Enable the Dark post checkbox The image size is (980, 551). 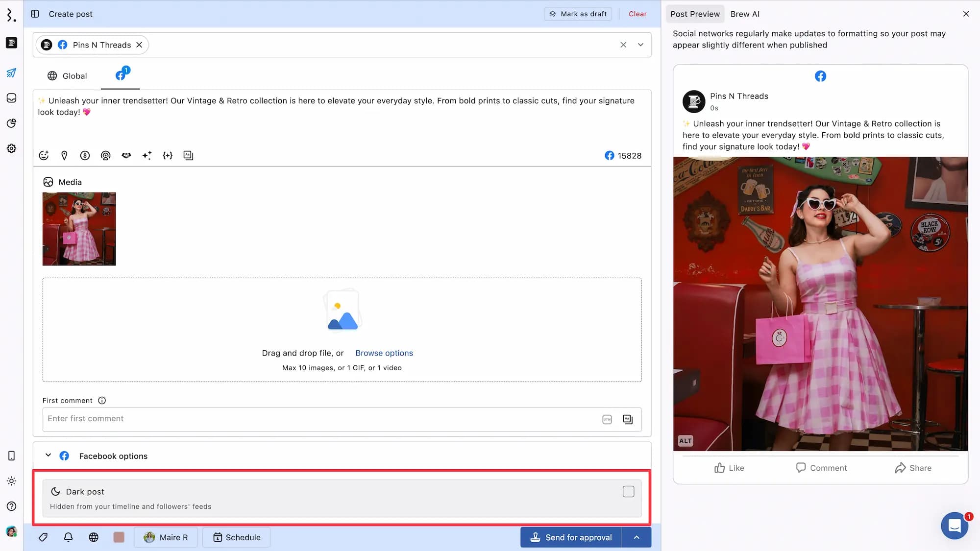click(x=628, y=492)
